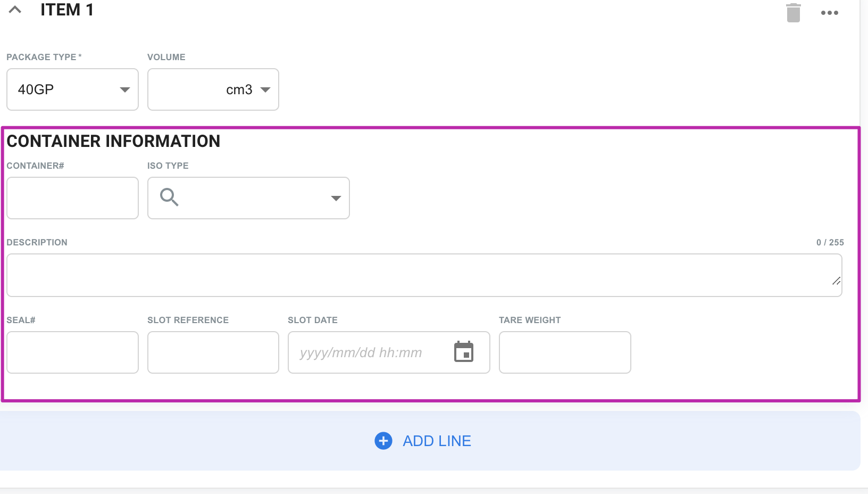Click the CONTAINER INFORMATION heading
Image resolution: width=868 pixels, height=494 pixels.
pyautogui.click(x=113, y=141)
